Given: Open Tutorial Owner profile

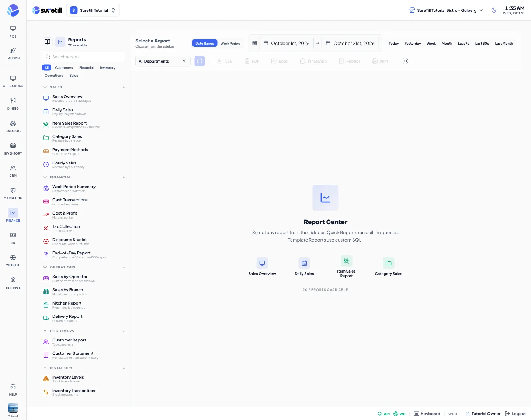Looking at the screenshot, I should point(483,414).
